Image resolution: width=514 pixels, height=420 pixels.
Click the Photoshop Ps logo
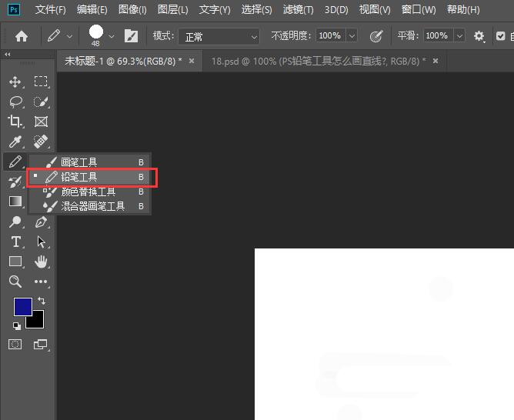click(14, 9)
